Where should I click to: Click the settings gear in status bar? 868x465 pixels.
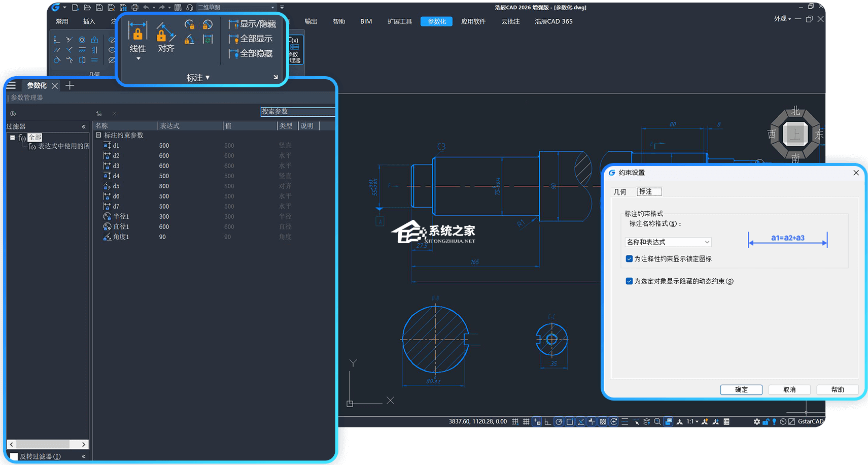(x=756, y=422)
